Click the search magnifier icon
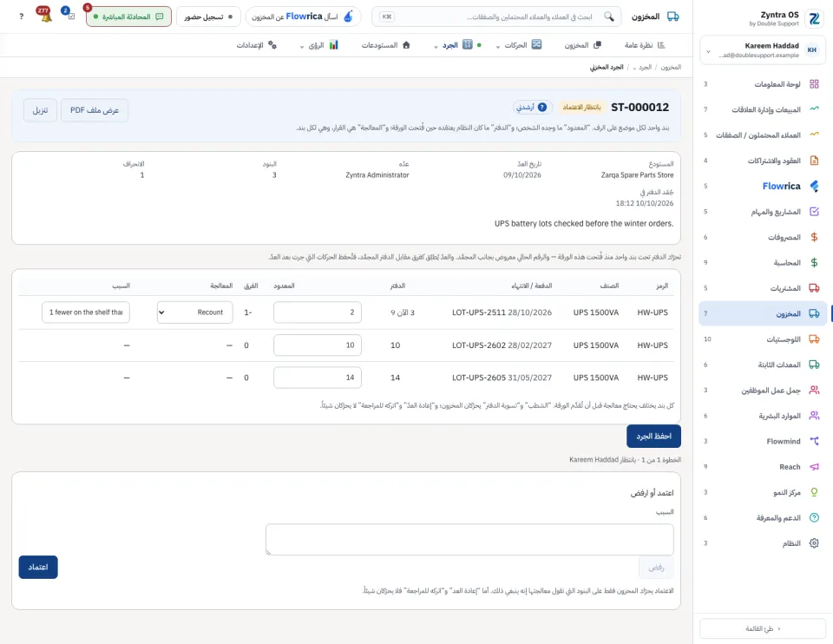 (x=609, y=16)
